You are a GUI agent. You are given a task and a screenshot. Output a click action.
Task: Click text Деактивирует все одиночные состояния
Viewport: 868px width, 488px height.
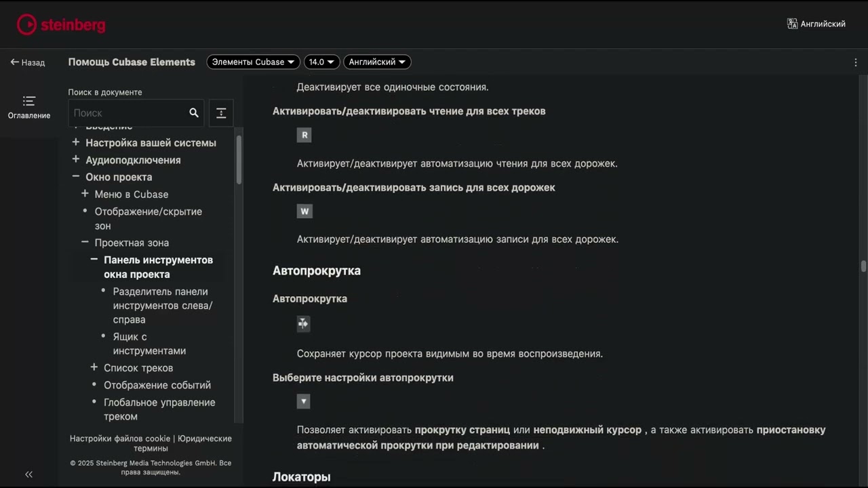pyautogui.click(x=393, y=87)
